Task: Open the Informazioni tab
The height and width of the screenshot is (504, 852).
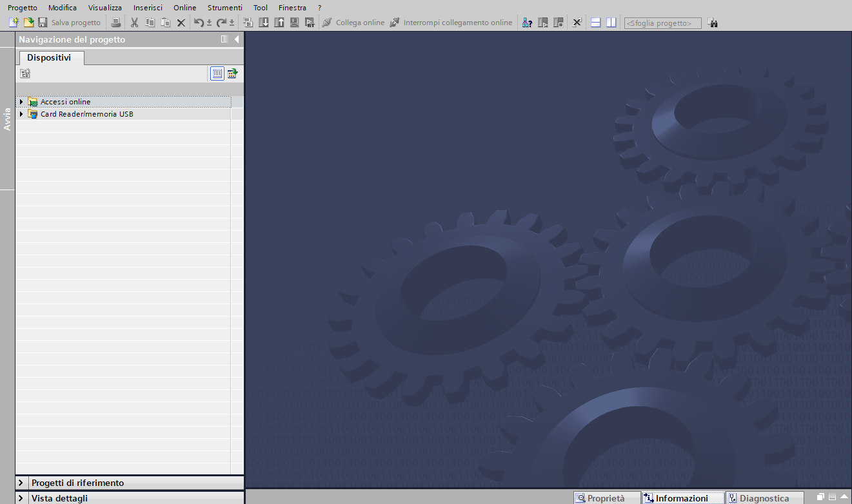Action: 682,498
